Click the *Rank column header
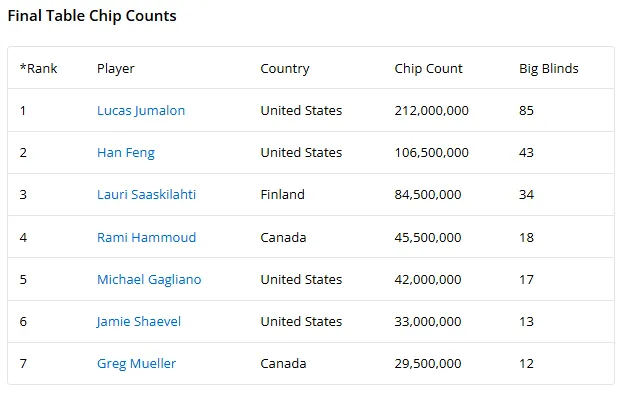 pos(39,69)
